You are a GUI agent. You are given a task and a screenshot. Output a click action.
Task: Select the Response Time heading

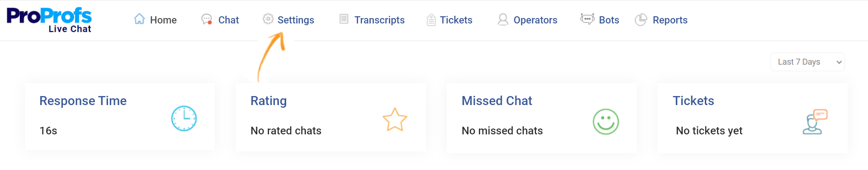(83, 101)
